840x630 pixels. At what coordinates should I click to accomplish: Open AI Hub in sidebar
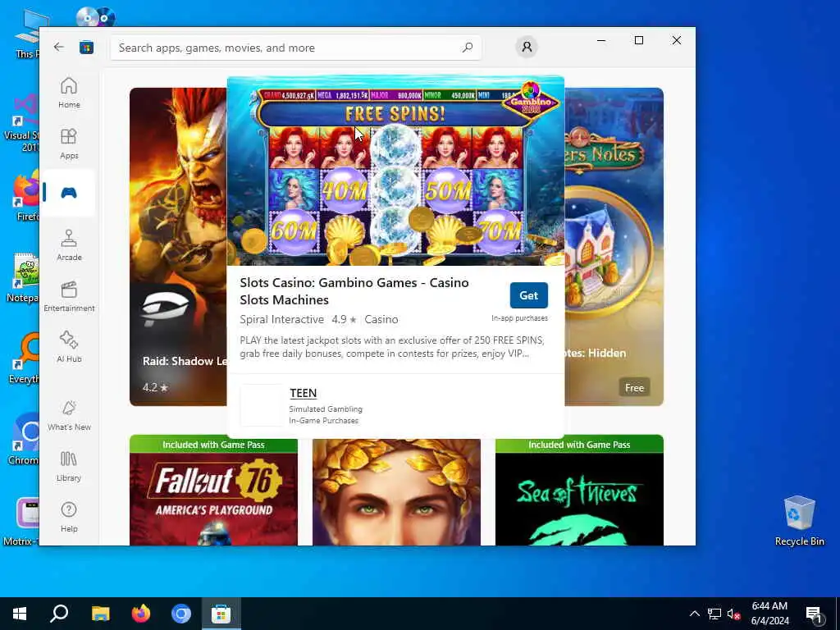(69, 347)
